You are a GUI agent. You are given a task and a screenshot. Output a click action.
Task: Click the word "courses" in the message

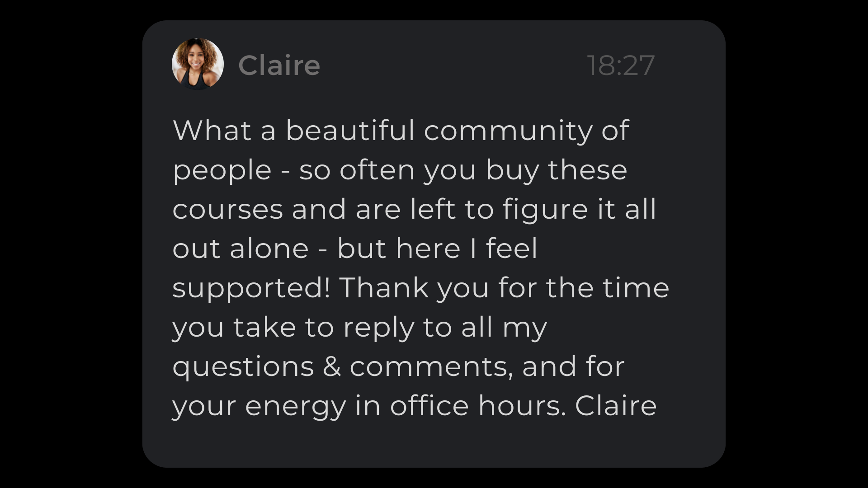pyautogui.click(x=227, y=210)
